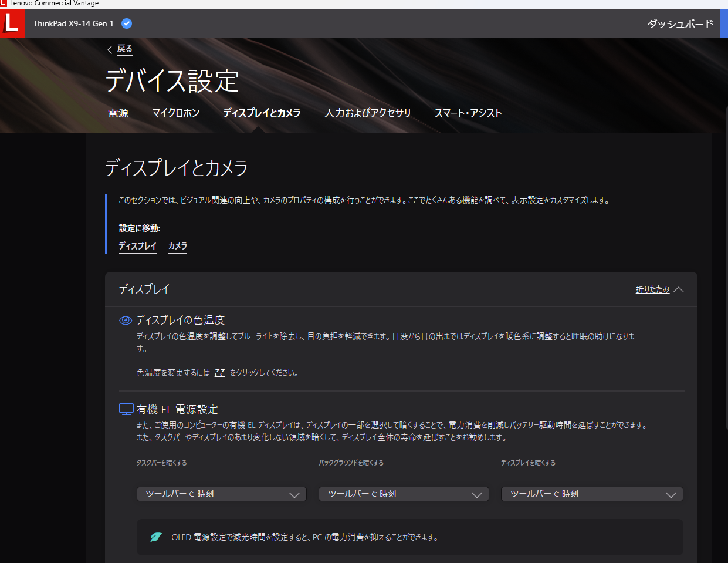The image size is (728, 563).
Task: Click the ディスプレイを暗くする label
Action: pyautogui.click(x=528, y=463)
